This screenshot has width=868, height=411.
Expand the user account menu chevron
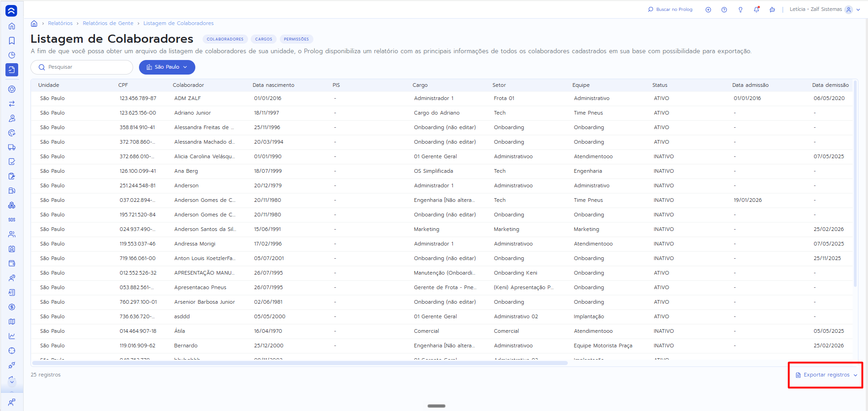coord(858,10)
